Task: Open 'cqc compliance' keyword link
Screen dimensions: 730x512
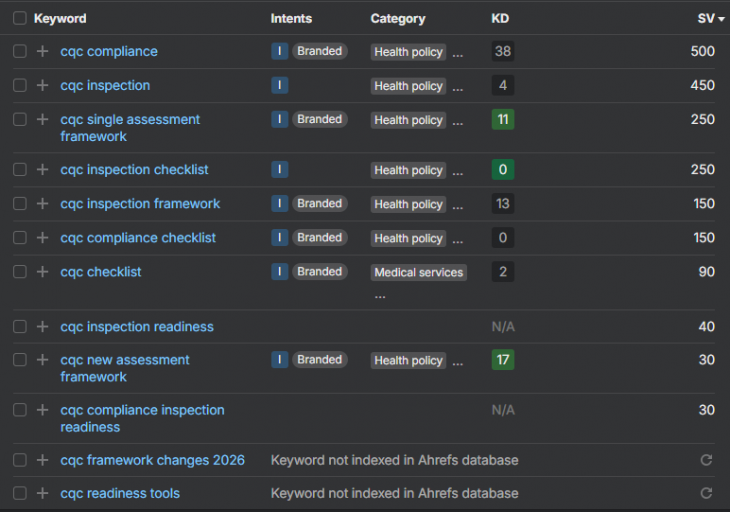Action: [109, 51]
